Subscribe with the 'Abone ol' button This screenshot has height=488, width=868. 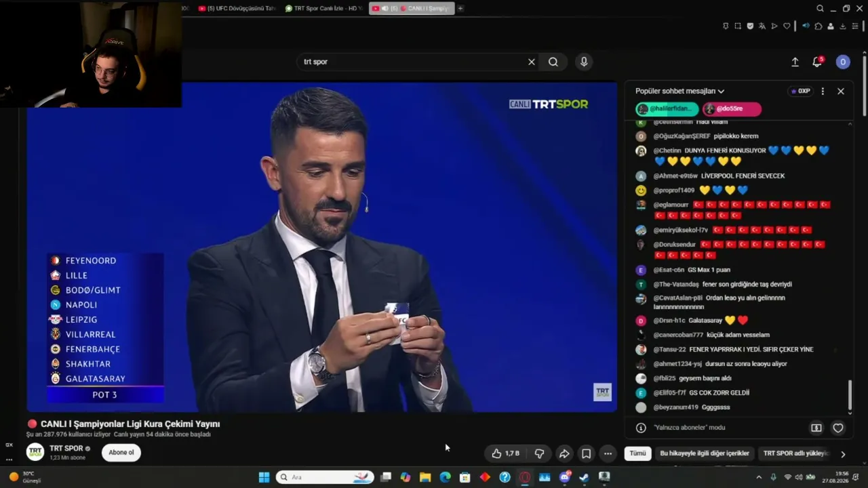pyautogui.click(x=121, y=452)
